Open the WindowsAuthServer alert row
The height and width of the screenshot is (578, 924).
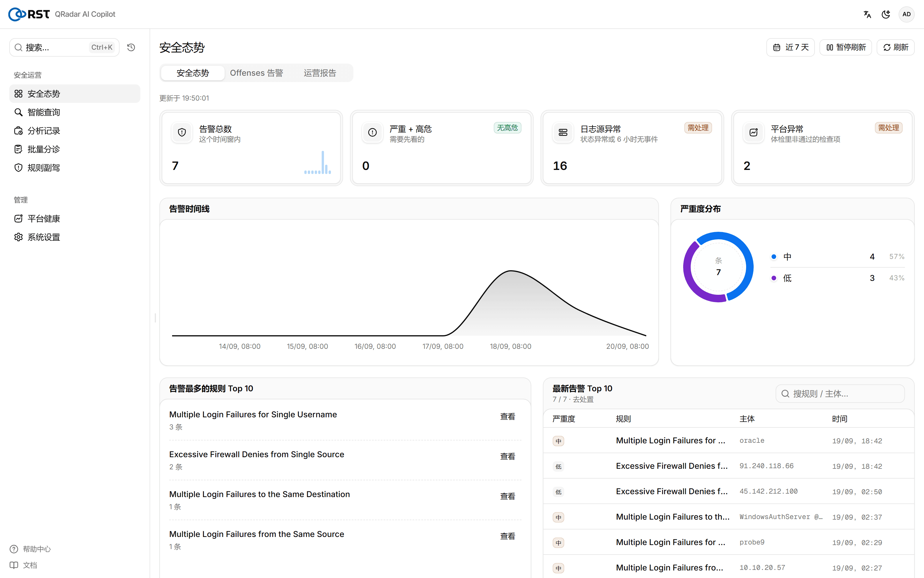[x=728, y=517]
